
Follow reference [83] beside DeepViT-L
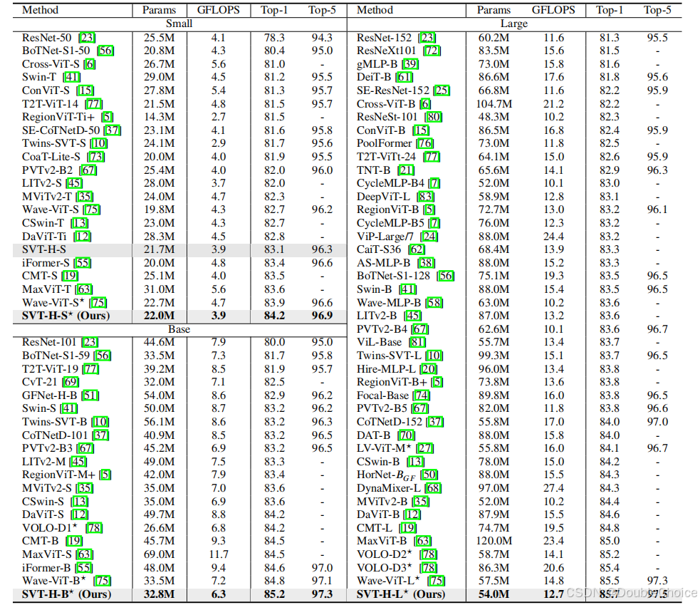pyautogui.click(x=425, y=197)
